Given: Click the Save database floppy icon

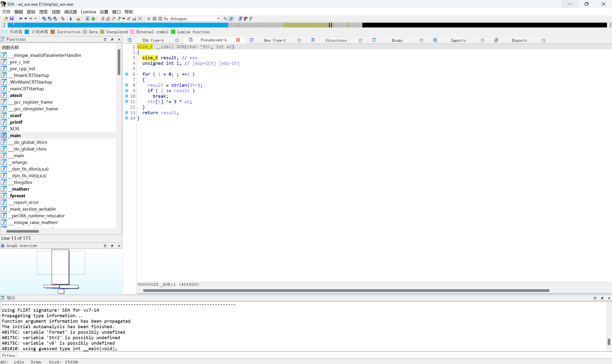Looking at the screenshot, I should click(11, 19).
